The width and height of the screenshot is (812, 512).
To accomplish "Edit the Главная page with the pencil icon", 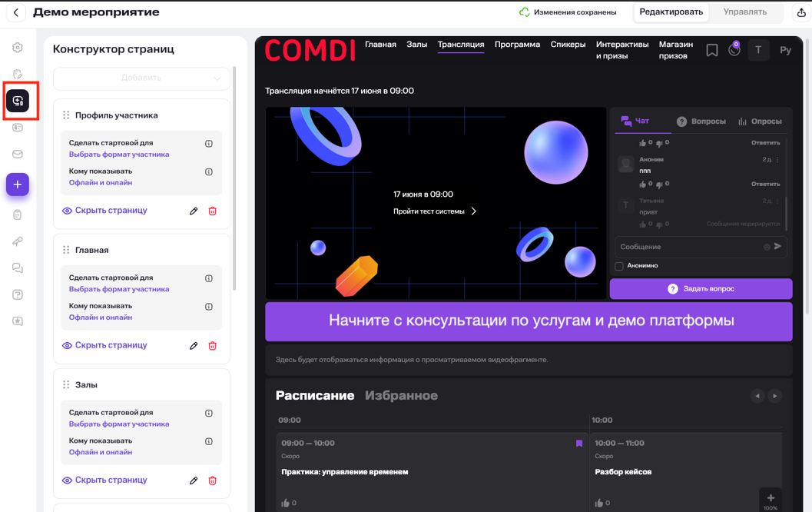I will pyautogui.click(x=194, y=346).
